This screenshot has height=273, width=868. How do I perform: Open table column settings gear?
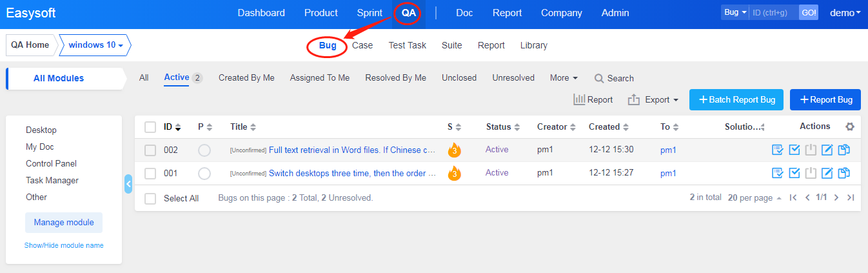(849, 127)
